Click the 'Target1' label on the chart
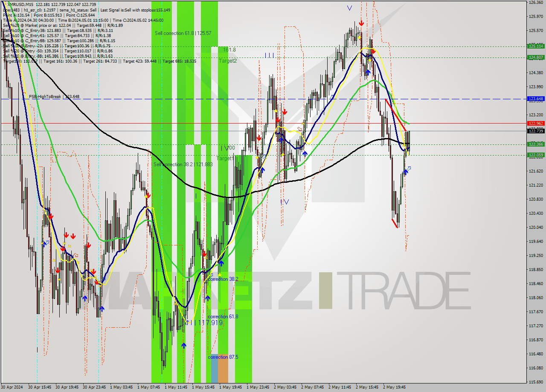 pyautogui.click(x=225, y=159)
